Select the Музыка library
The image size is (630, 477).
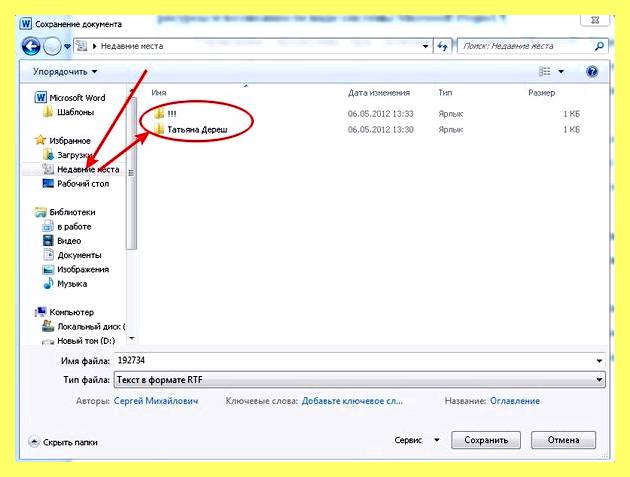click(x=65, y=284)
